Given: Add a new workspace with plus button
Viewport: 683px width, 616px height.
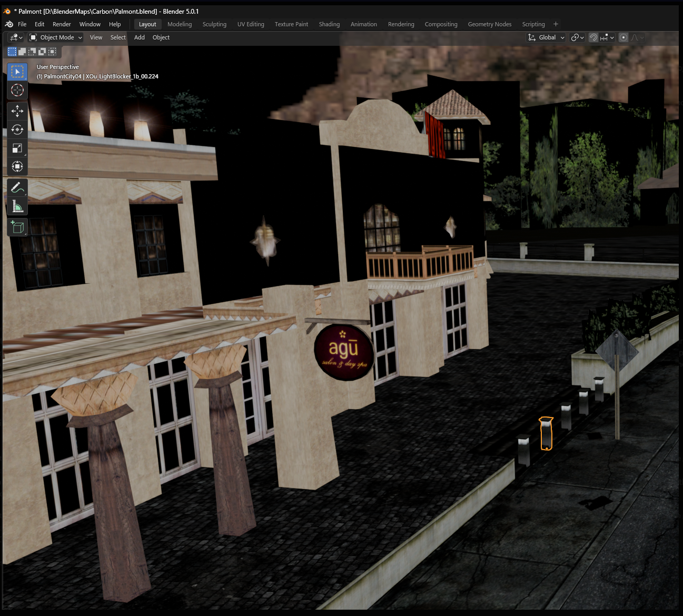Looking at the screenshot, I should click(x=556, y=24).
